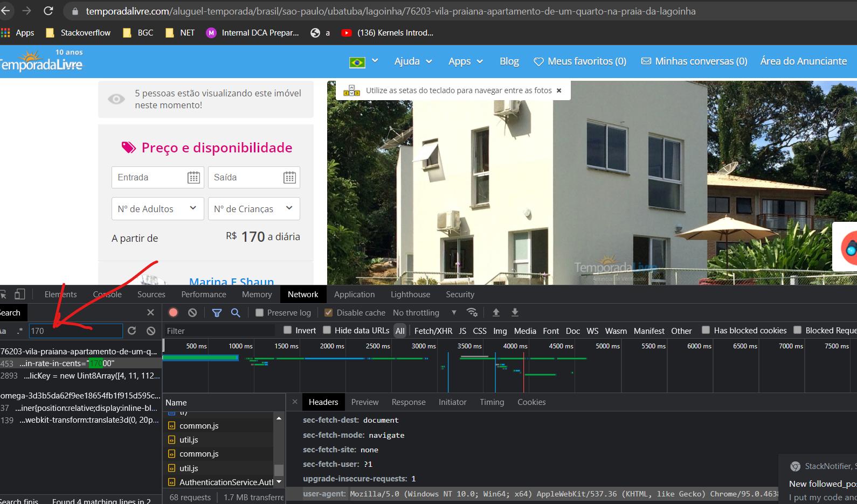
Task: Switch to the Memory tab
Action: coord(257,295)
